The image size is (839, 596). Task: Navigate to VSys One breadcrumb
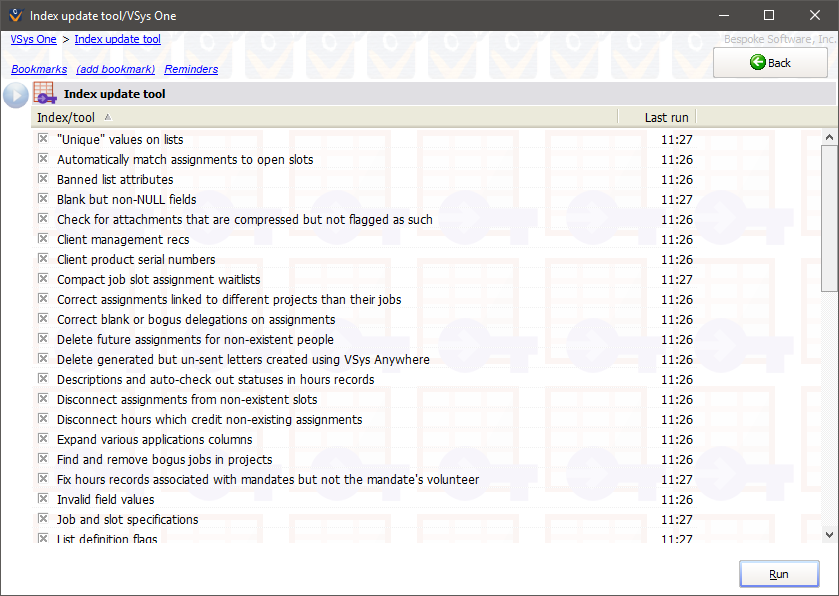click(x=34, y=39)
